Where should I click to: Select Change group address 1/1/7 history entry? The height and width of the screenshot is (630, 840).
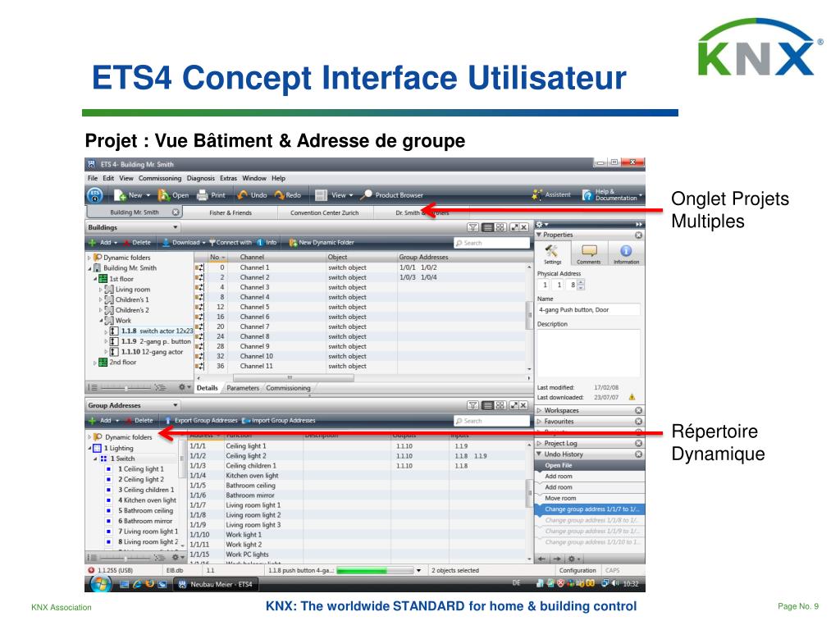coord(589,509)
